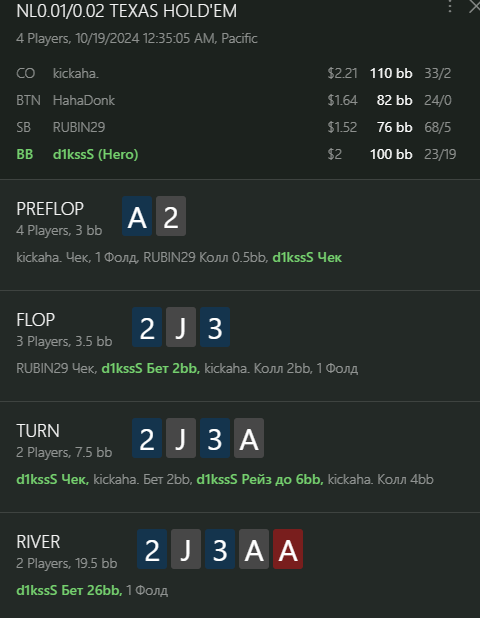
Task: Click hero name d1kssS (Hero)
Action: (x=96, y=154)
